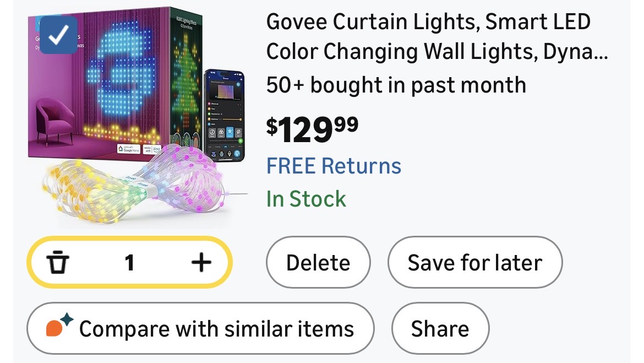Click the $129.99 price
Viewport: 644px width, 363px height.
pyautogui.click(x=312, y=128)
